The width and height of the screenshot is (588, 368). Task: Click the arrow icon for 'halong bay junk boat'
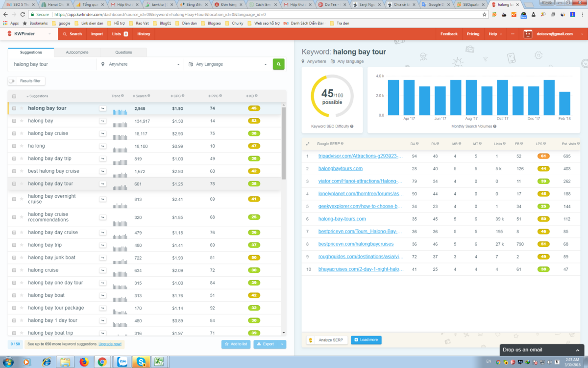click(x=103, y=258)
